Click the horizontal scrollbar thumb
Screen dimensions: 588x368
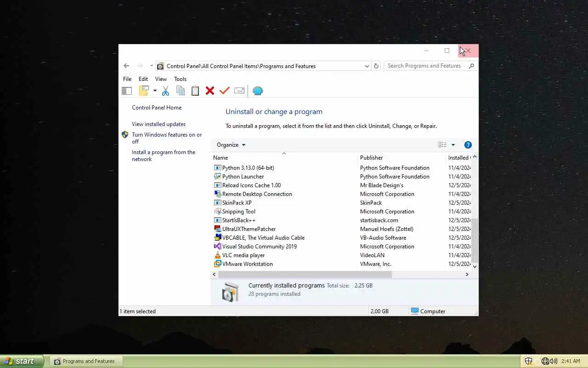coord(305,275)
